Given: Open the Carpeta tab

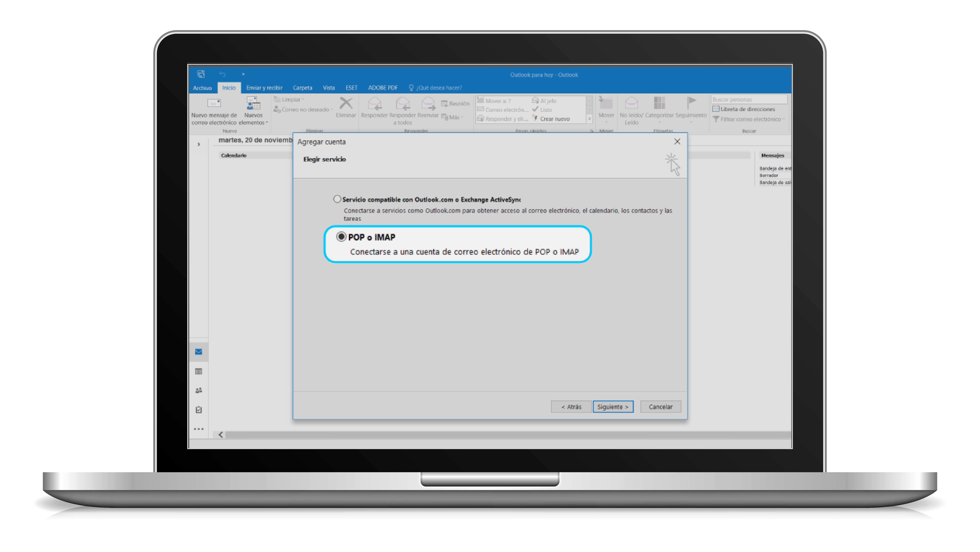Looking at the screenshot, I should 302,88.
